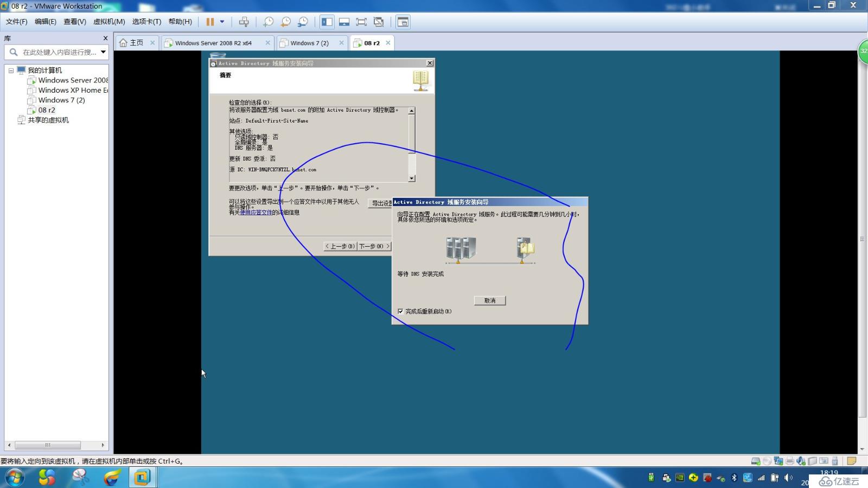Close the 08 r2 tab
868x488 pixels.
388,43
